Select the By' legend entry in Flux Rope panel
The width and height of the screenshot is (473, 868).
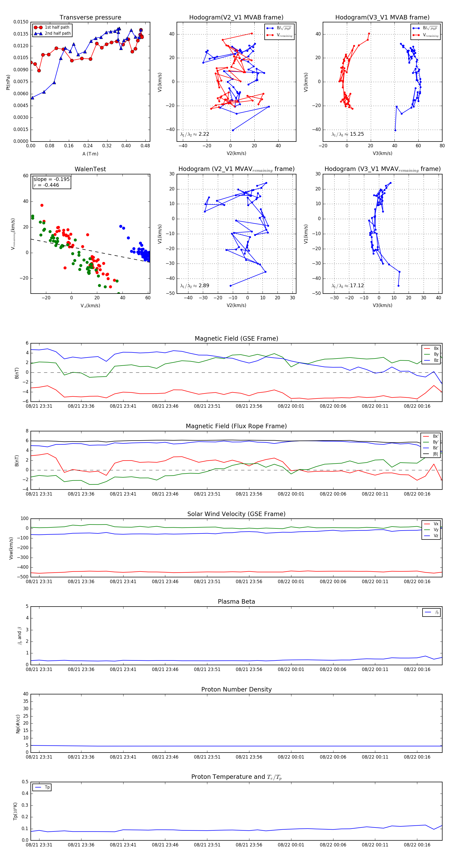click(431, 442)
